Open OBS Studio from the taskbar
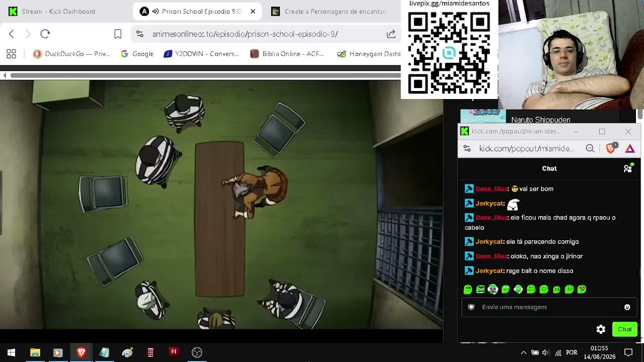Image resolution: width=644 pixels, height=362 pixels. click(197, 352)
